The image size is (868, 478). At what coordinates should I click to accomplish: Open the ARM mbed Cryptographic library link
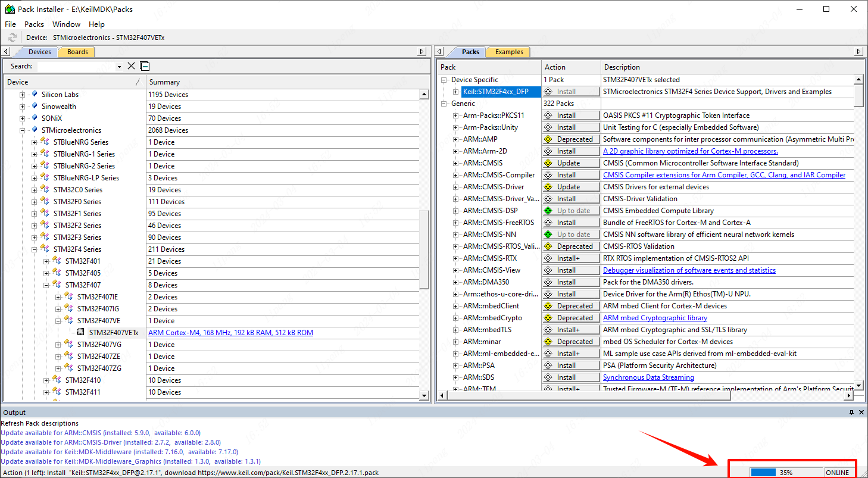[x=655, y=318]
